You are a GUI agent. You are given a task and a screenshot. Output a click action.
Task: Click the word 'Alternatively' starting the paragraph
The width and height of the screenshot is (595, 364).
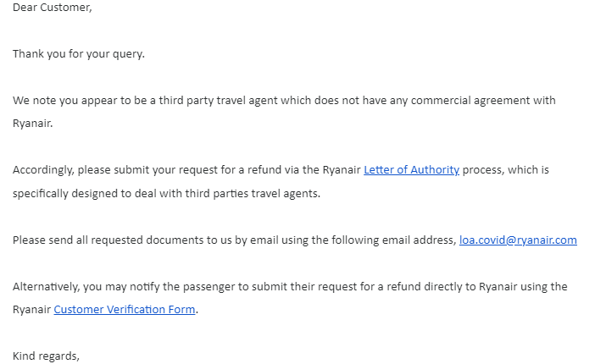[47, 287]
